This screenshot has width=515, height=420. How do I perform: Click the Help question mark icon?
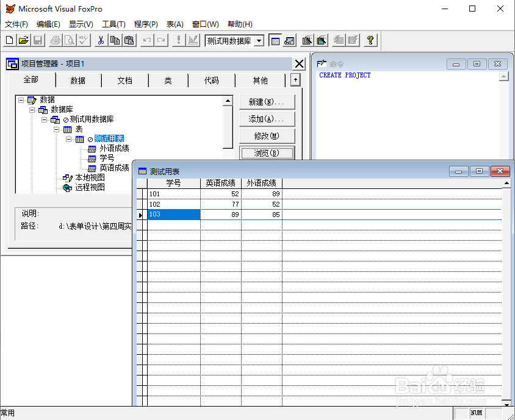[x=370, y=40]
